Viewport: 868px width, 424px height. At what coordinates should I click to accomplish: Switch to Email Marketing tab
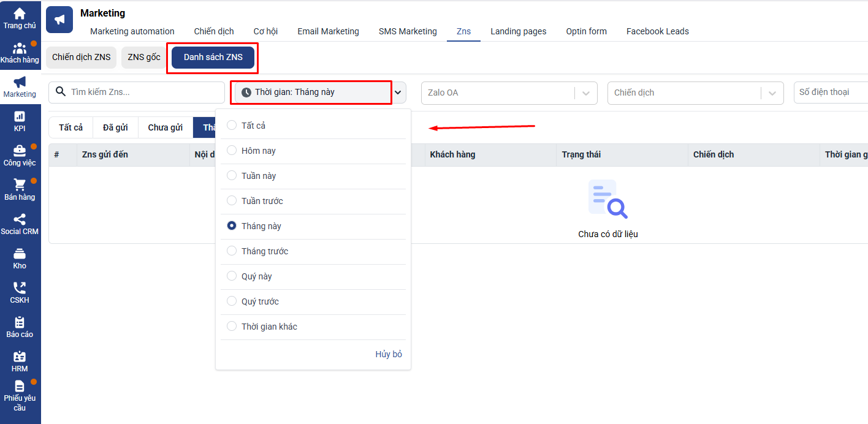pos(328,31)
